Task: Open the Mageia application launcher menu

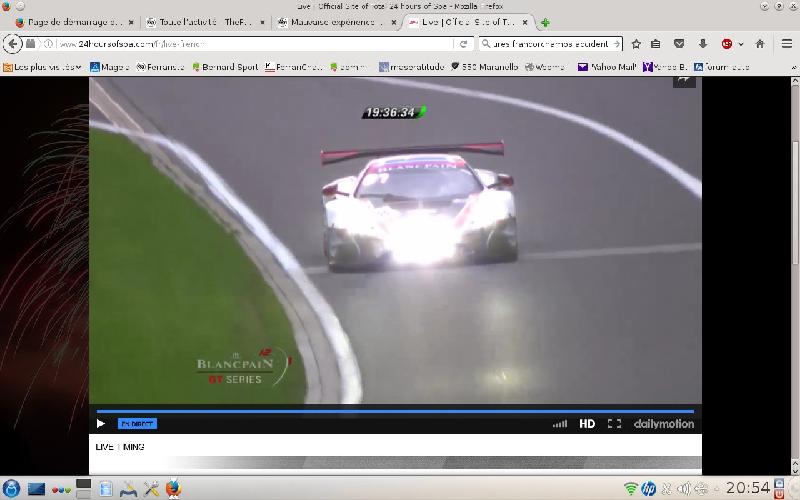Action: point(11,489)
